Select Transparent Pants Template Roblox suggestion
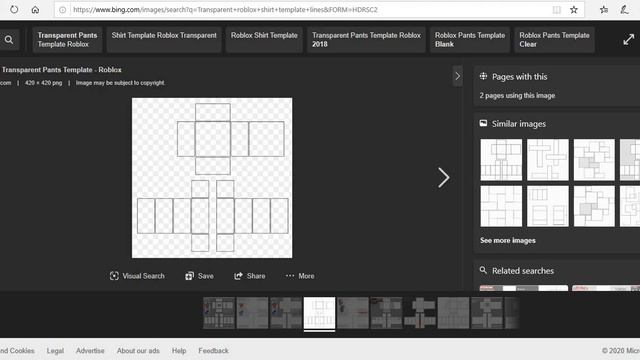The width and height of the screenshot is (640, 360). pos(67,40)
